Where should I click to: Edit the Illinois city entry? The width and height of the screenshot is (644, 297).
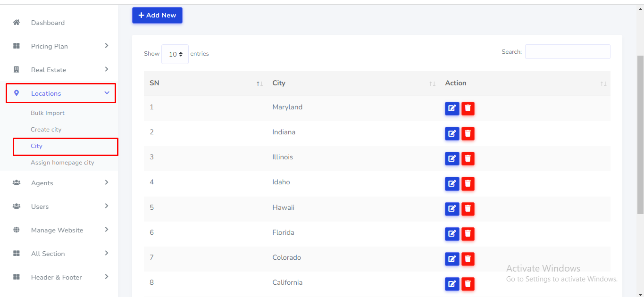pos(452,158)
